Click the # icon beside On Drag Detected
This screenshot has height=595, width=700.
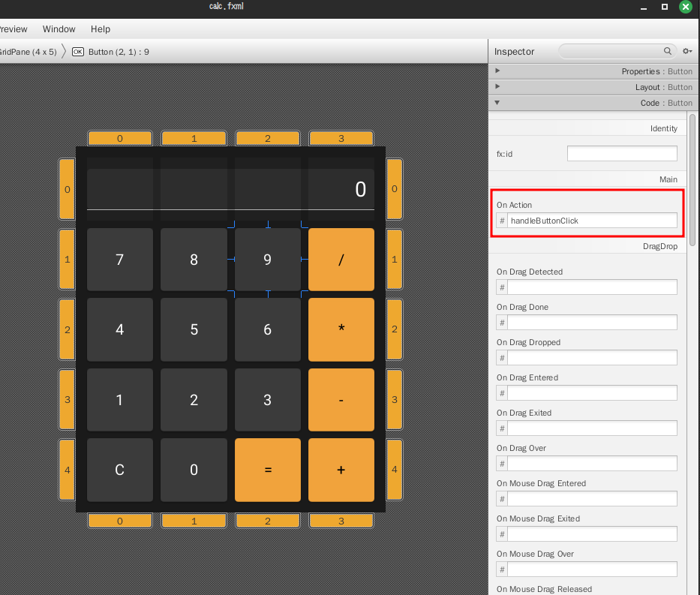[502, 287]
